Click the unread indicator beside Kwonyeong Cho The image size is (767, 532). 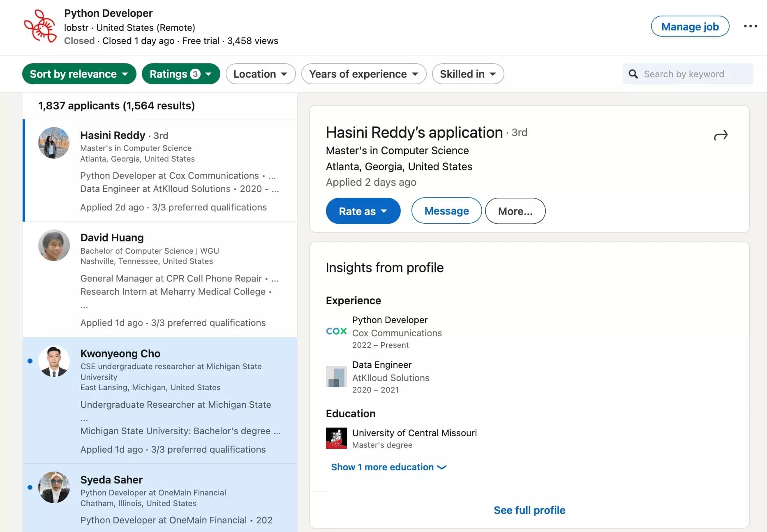point(30,361)
